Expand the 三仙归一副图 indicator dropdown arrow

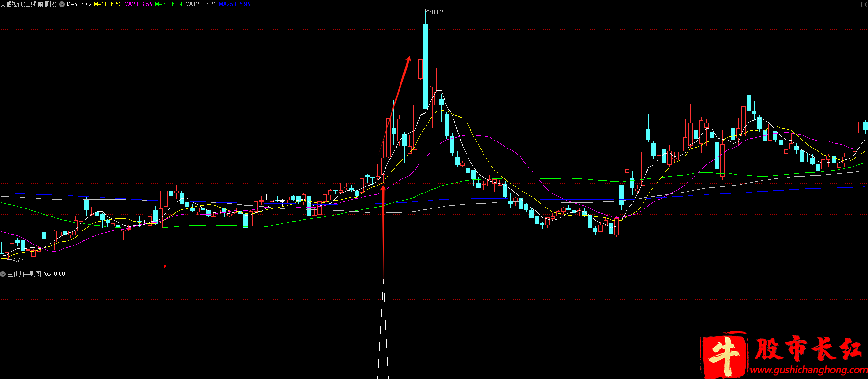pos(3,274)
